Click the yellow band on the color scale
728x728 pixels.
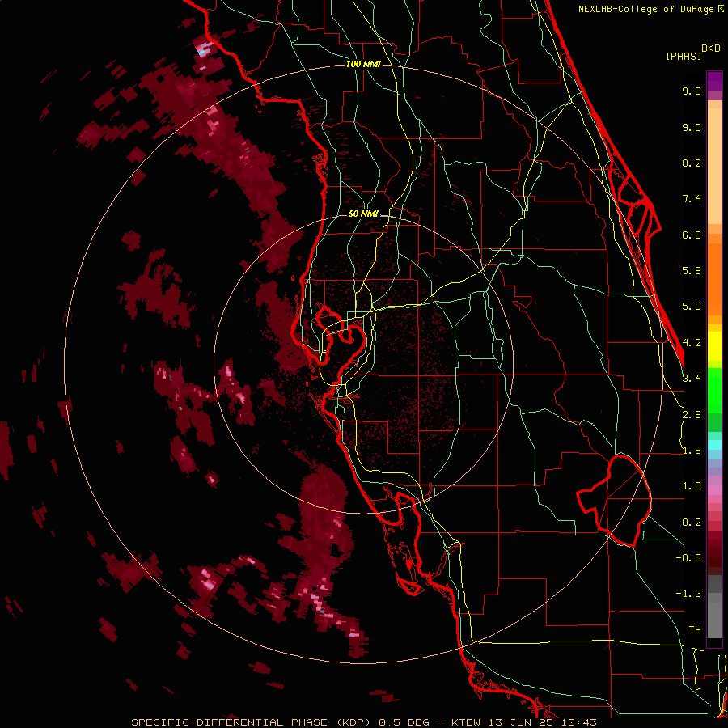714,346
